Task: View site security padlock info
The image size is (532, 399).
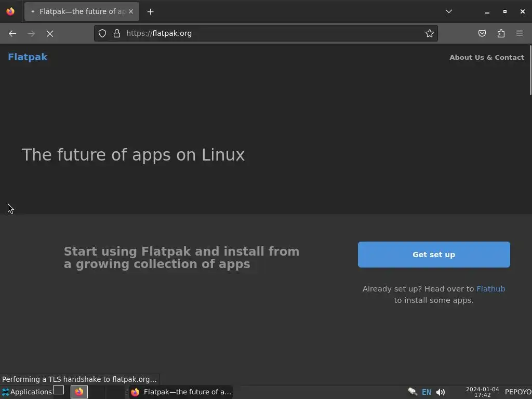Action: [x=117, y=33]
